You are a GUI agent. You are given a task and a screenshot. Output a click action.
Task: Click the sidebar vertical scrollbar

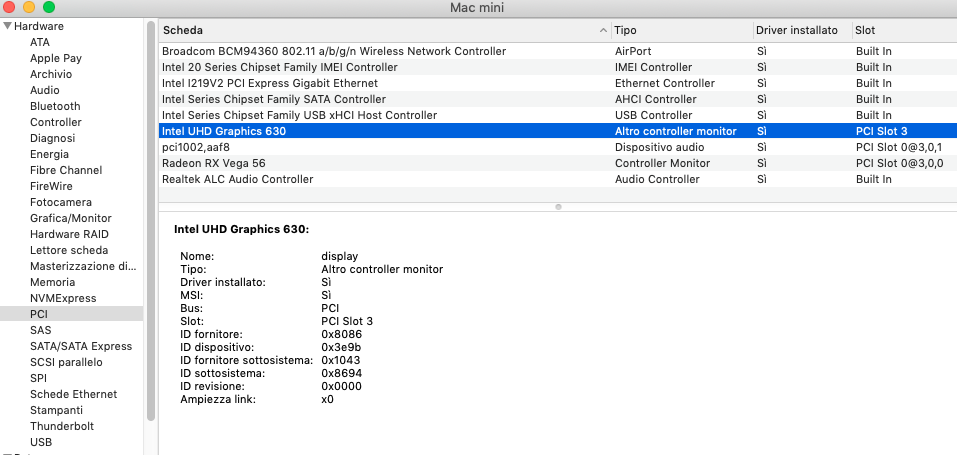coord(151,220)
